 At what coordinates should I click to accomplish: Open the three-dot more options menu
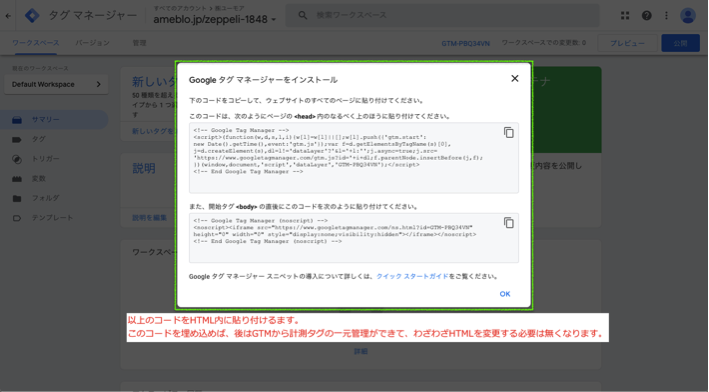pos(666,15)
